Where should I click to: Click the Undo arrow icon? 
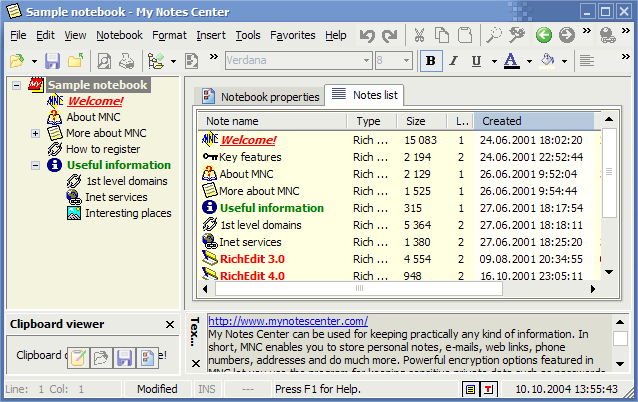tap(367, 35)
